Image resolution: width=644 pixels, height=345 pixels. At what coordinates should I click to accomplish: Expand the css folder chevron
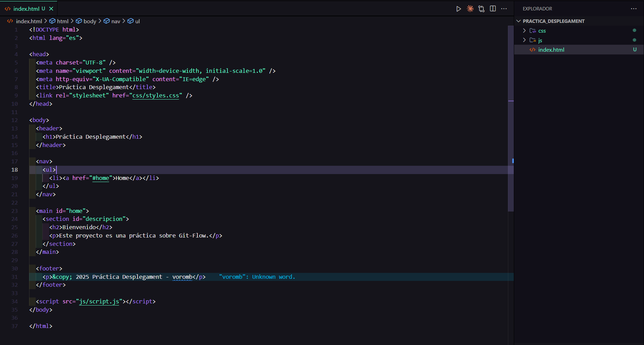(x=524, y=31)
